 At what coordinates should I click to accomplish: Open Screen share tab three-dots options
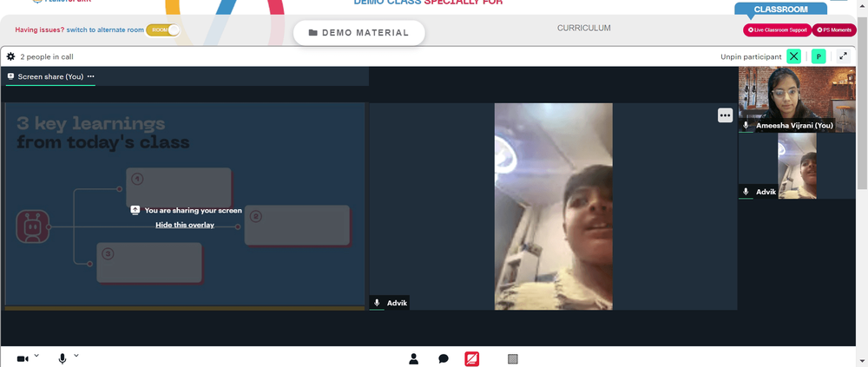91,76
